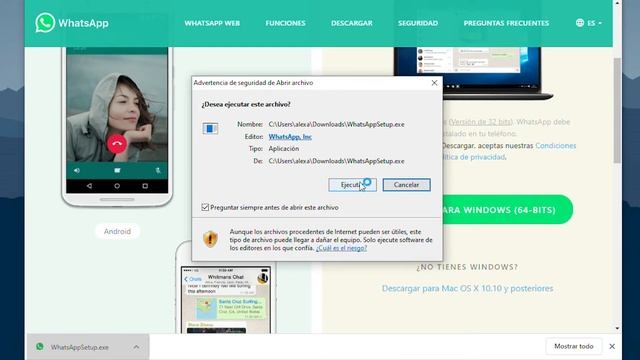Click Download for Windows 64-bits button
This screenshot has width=640, height=360.
[507, 210]
